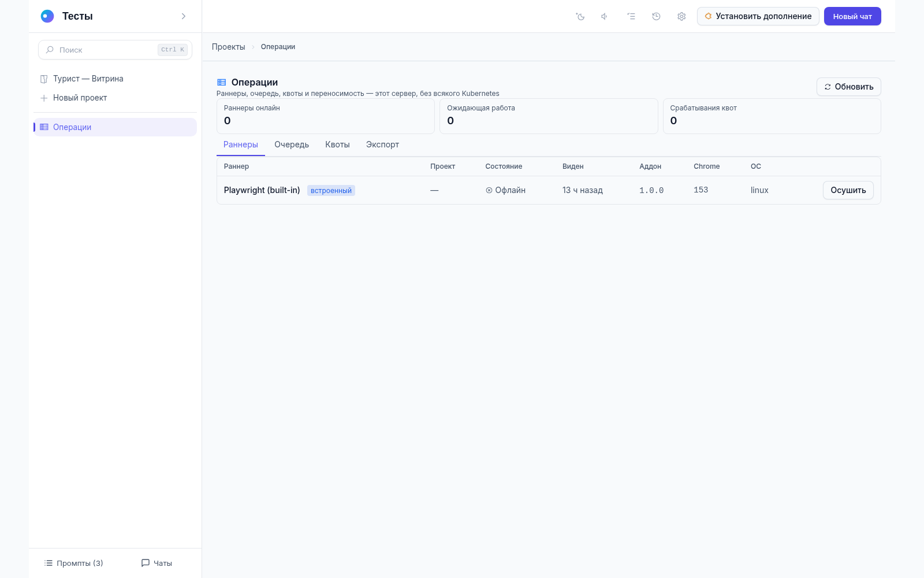
Task: Toggle sound with the speaker icon
Action: pos(605,16)
